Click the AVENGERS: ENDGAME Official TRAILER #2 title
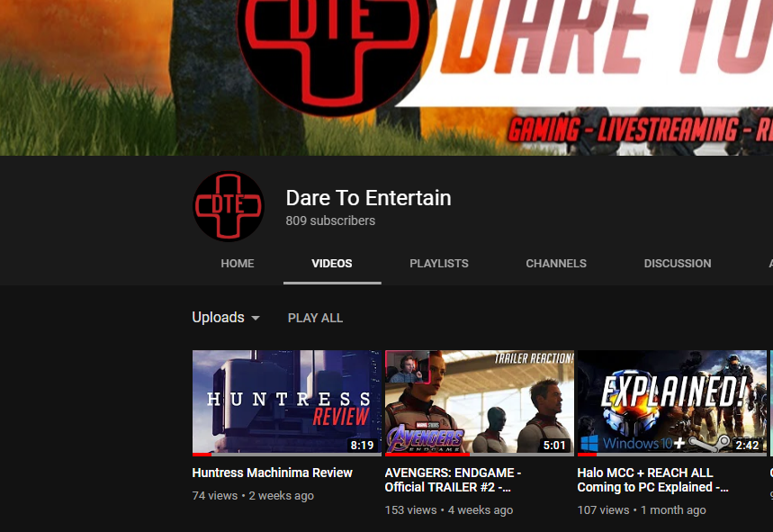Image resolution: width=773 pixels, height=532 pixels. (453, 480)
